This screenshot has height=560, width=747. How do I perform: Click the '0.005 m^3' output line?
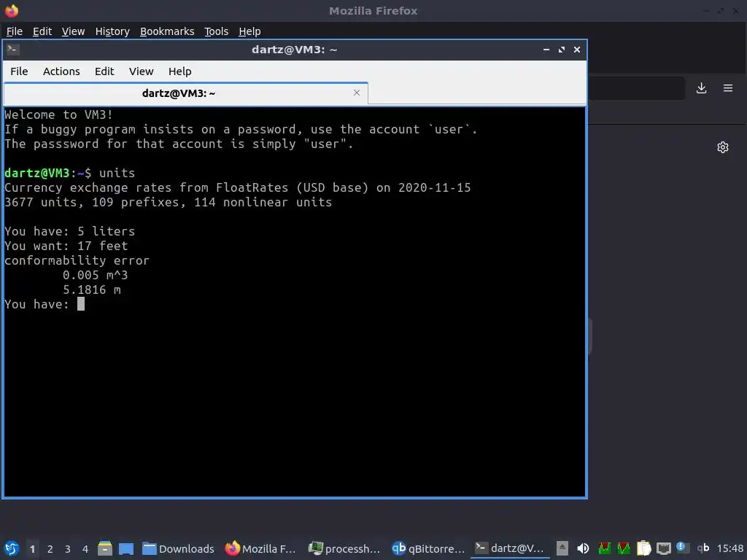(x=96, y=275)
